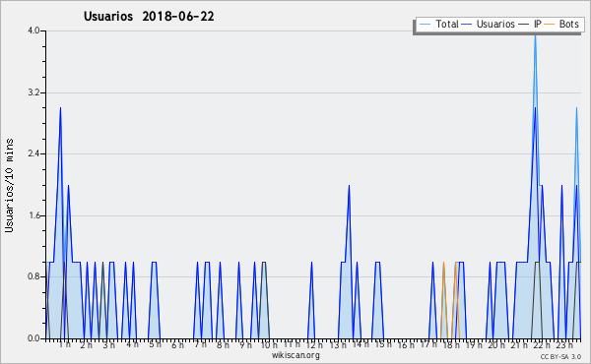Click the orange Bots line swatch
The image size is (591, 364).
click(550, 24)
